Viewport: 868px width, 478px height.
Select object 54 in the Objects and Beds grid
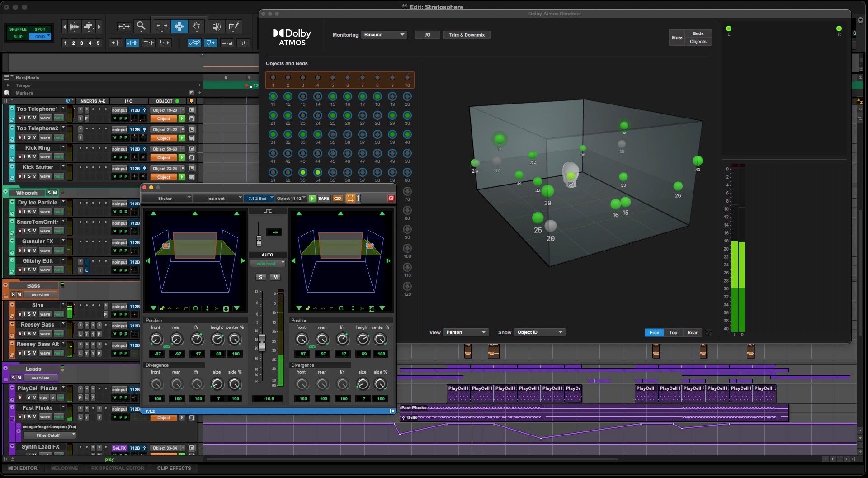click(x=318, y=172)
